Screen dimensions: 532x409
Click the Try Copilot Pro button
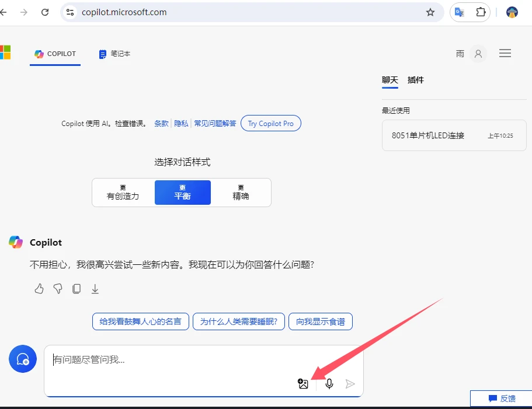click(x=271, y=123)
